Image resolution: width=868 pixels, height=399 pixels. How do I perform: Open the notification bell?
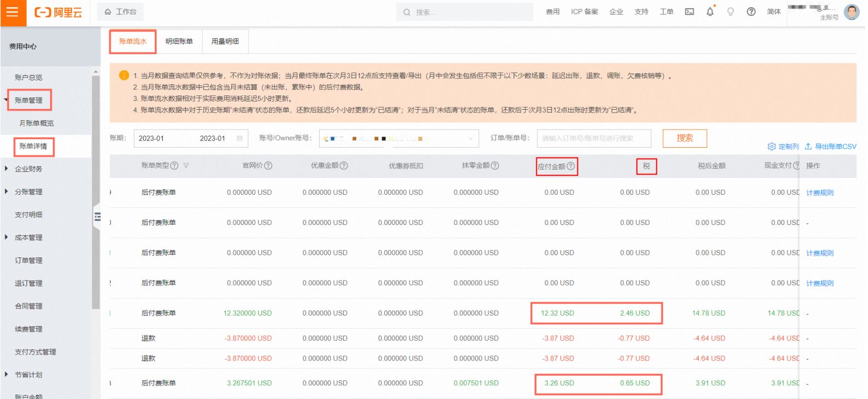tap(710, 12)
